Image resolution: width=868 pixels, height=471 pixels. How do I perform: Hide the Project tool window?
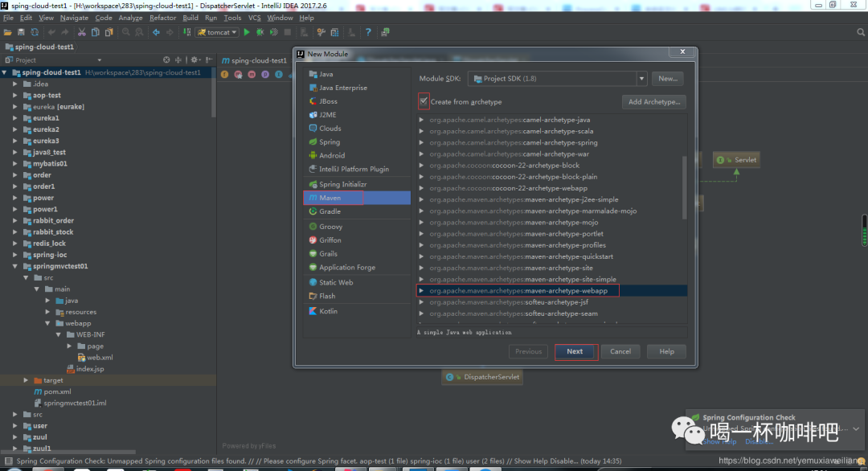(x=209, y=59)
